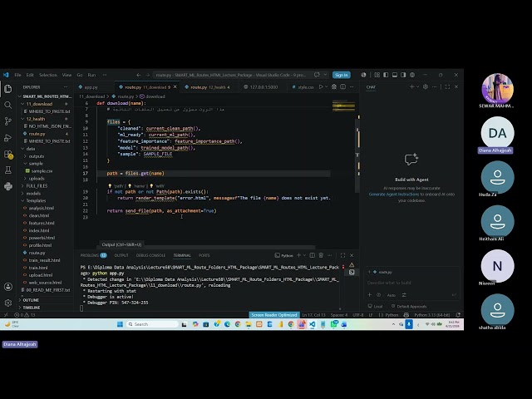Expand the FULL_FILES folder
Image resolution: width=532 pixels, height=399 pixels.
tap(37, 186)
